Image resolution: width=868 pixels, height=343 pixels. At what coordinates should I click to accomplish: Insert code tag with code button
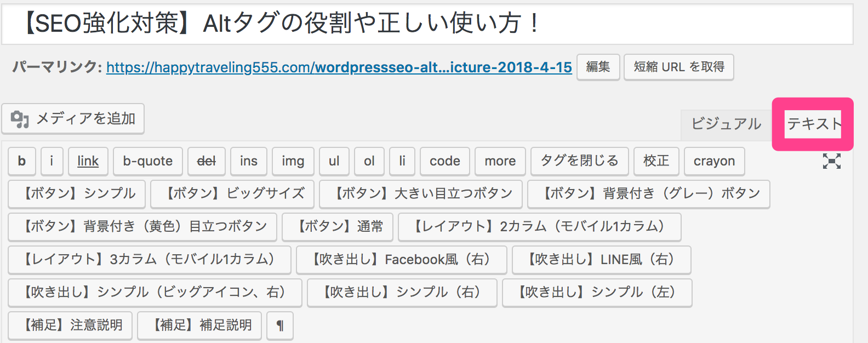[445, 161]
